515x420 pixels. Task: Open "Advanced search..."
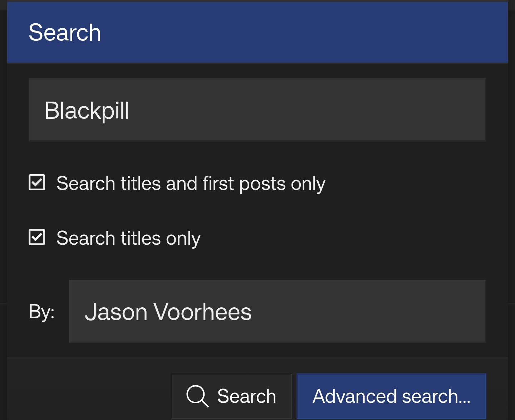pyautogui.click(x=391, y=396)
